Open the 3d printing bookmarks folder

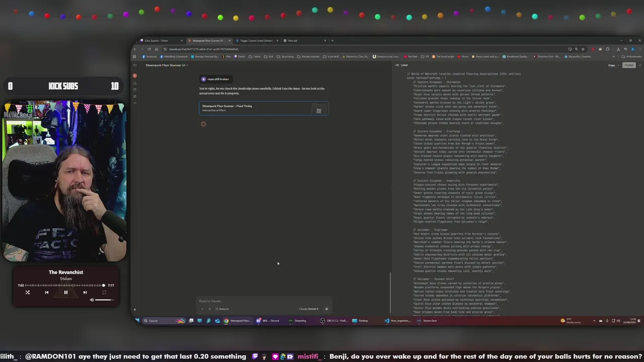coord(285,56)
